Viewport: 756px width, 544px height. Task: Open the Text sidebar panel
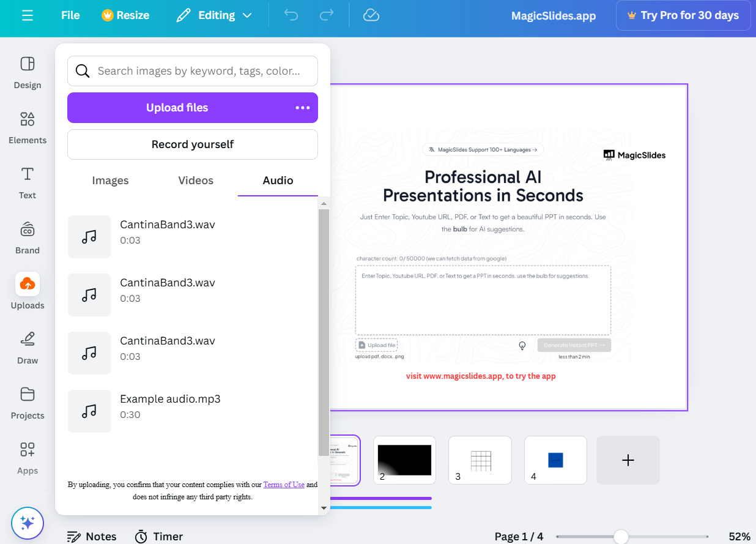click(28, 183)
